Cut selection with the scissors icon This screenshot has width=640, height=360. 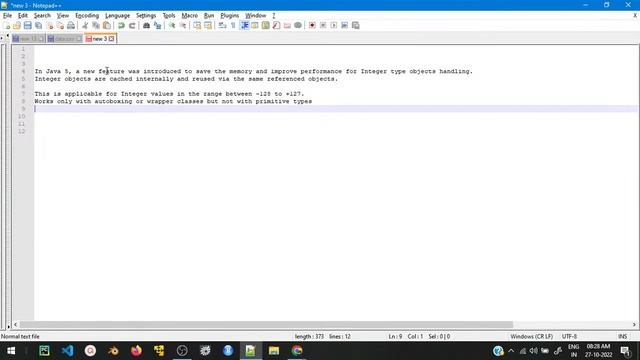coord(85,25)
